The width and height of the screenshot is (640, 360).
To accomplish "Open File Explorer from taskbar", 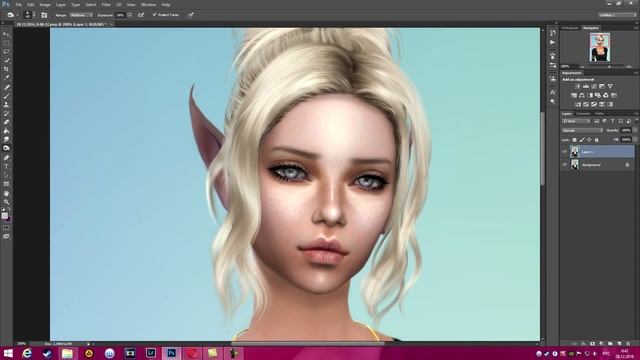I will (67, 353).
